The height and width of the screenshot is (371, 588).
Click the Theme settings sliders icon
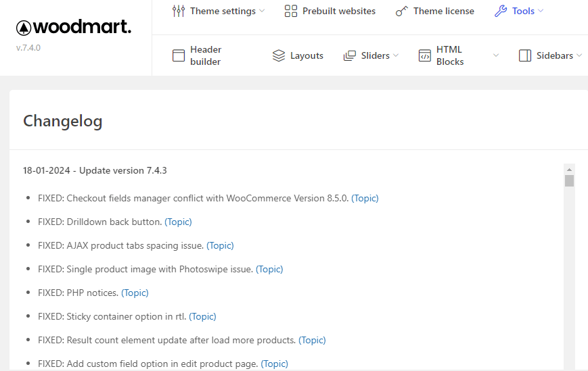pos(179,11)
